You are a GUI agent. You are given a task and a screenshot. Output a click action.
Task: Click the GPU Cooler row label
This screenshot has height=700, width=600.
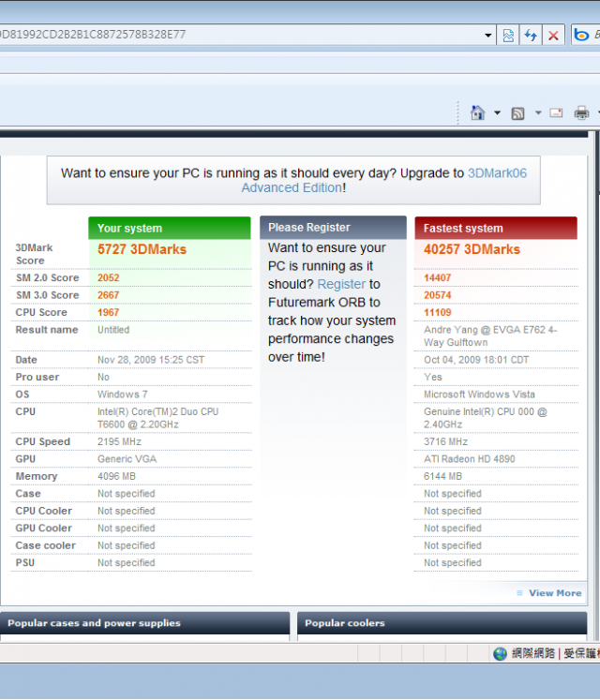pos(43,529)
